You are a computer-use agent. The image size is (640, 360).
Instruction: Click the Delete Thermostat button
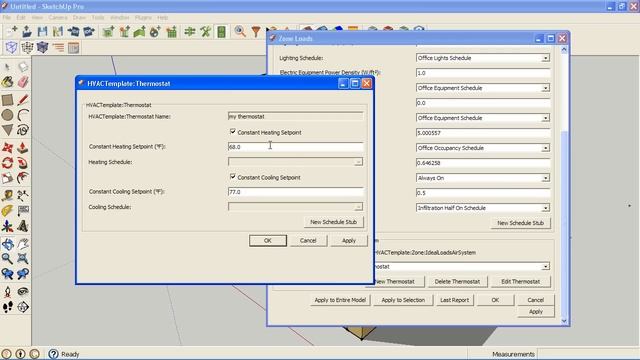(x=457, y=281)
